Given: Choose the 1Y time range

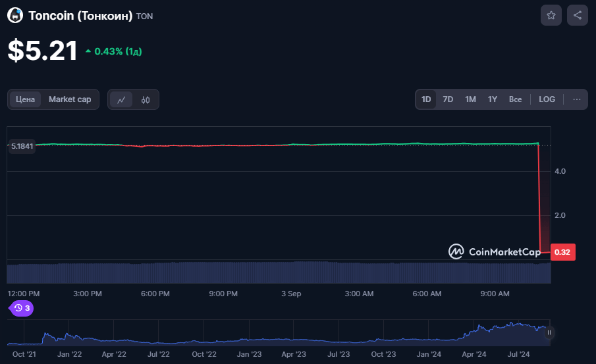Looking at the screenshot, I should (492, 99).
